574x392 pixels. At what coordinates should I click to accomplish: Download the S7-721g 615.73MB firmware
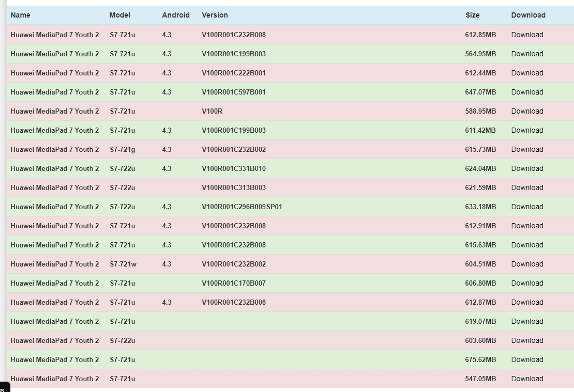527,149
